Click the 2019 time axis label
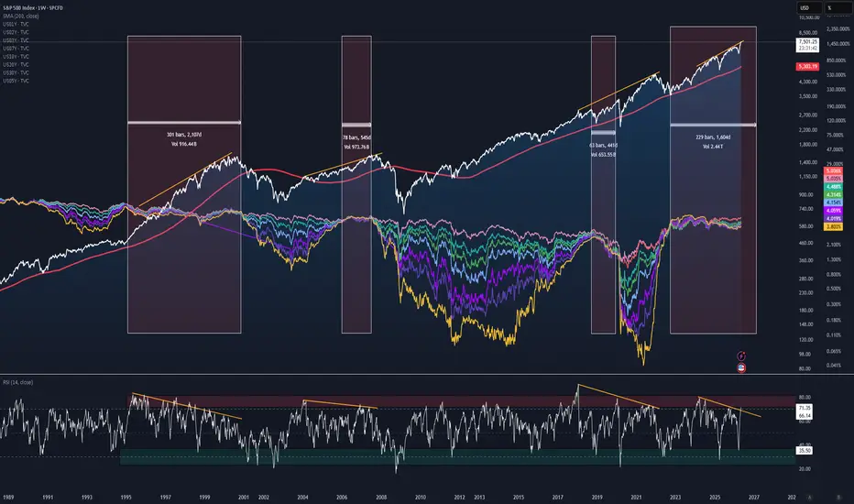 597,498
